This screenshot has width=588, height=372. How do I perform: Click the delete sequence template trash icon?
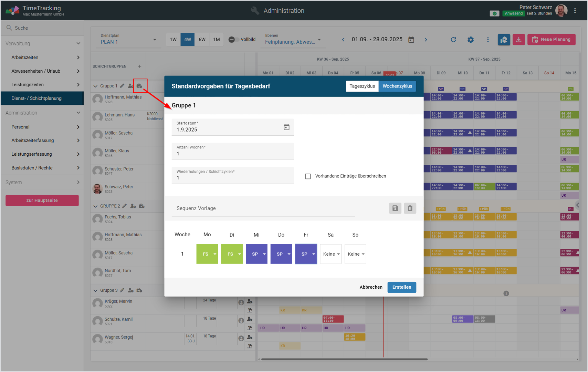410,208
